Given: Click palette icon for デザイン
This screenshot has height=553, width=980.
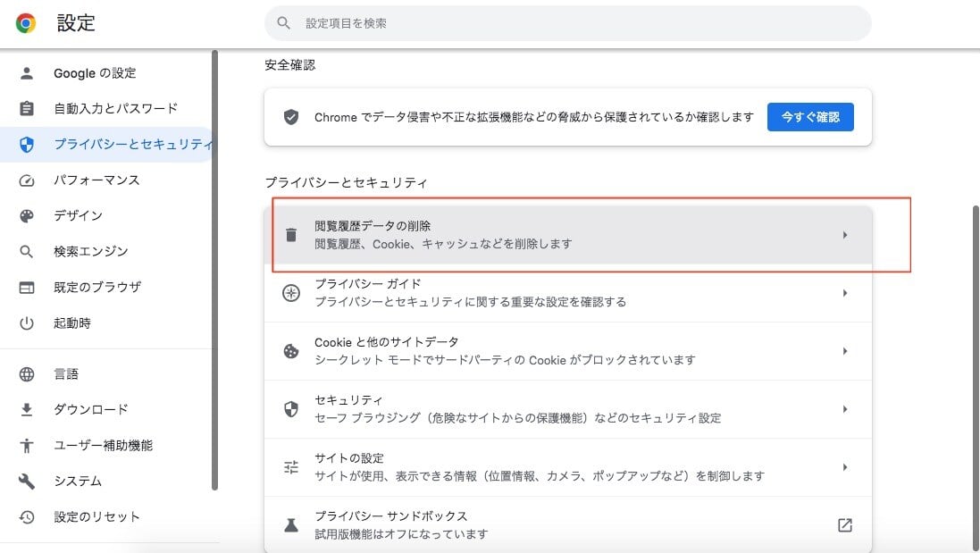Looking at the screenshot, I should [x=26, y=215].
